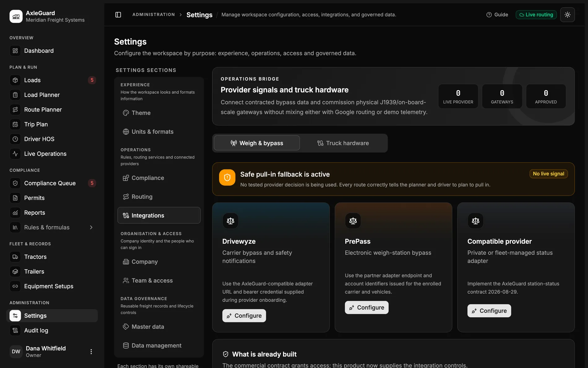Viewport: 588px width, 368px height.
Task: Click the APPROVED count tile
Action: (x=546, y=96)
